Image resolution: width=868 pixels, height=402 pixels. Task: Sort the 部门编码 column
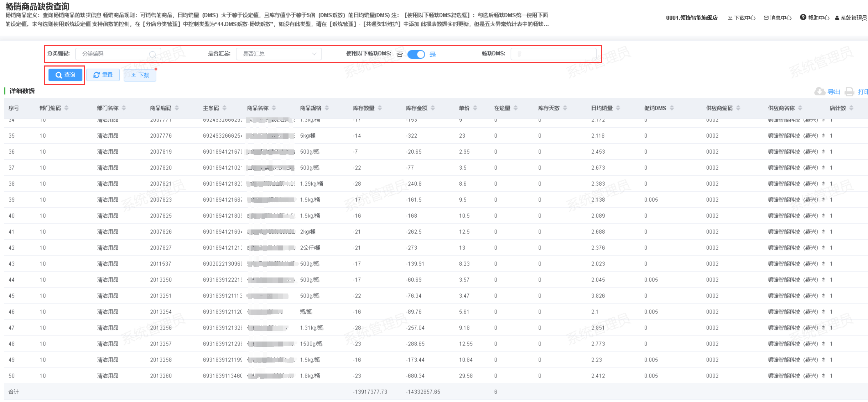[66, 108]
